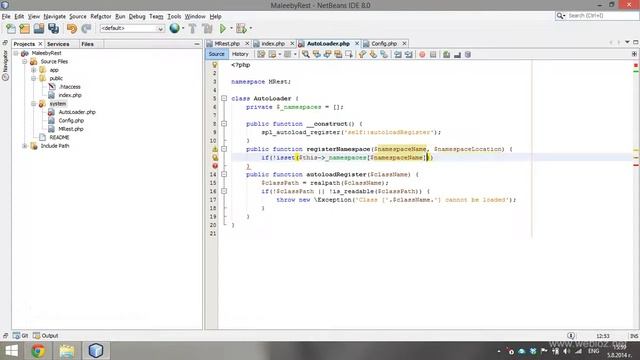Start macro recording with red circle icon
Screen dimensions: 640x360
pos(422,54)
